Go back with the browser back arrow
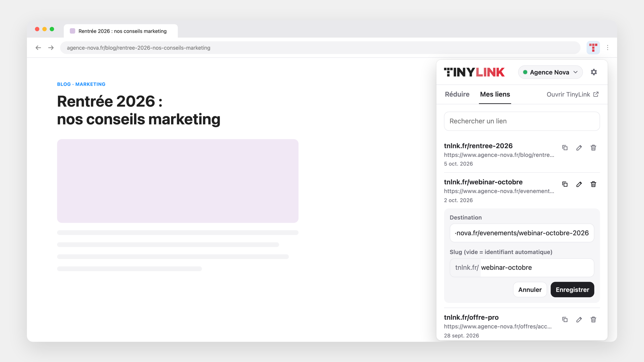 (38, 48)
